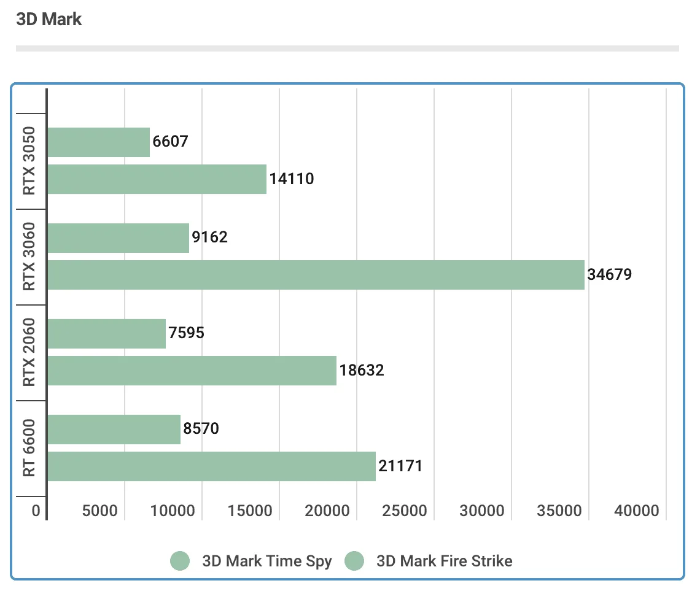The width and height of the screenshot is (700, 594).
Task: Pick the RTX 2060 bar ending at 7595
Action: click(107, 334)
